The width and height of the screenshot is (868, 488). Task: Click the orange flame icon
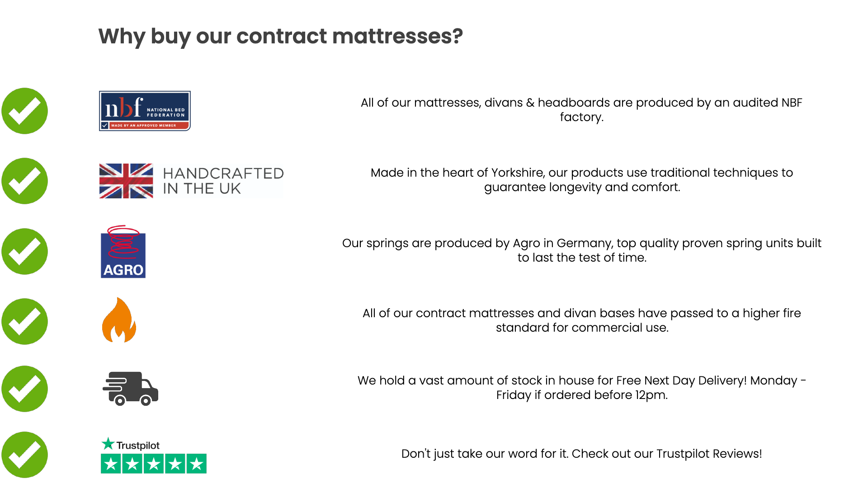tap(119, 320)
